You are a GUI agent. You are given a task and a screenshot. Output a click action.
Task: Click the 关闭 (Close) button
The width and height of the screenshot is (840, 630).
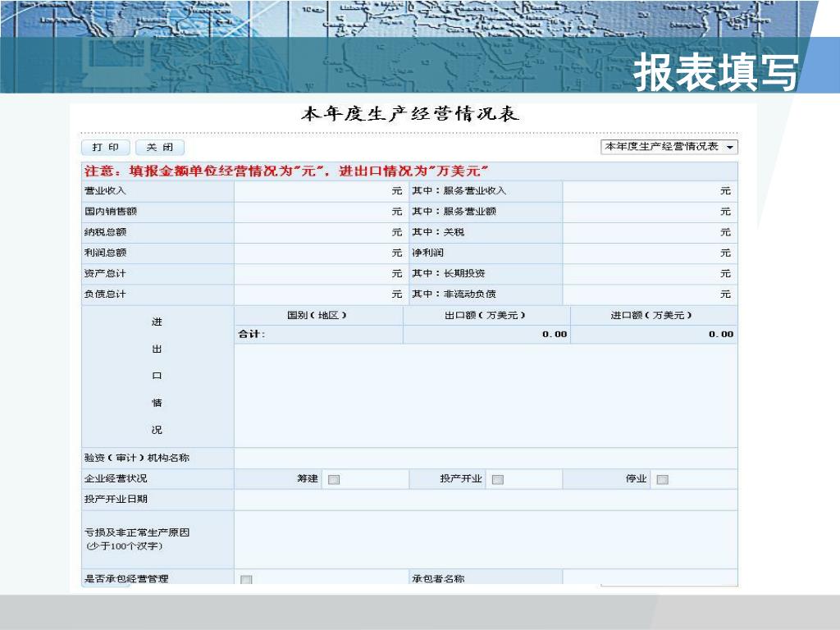point(160,148)
